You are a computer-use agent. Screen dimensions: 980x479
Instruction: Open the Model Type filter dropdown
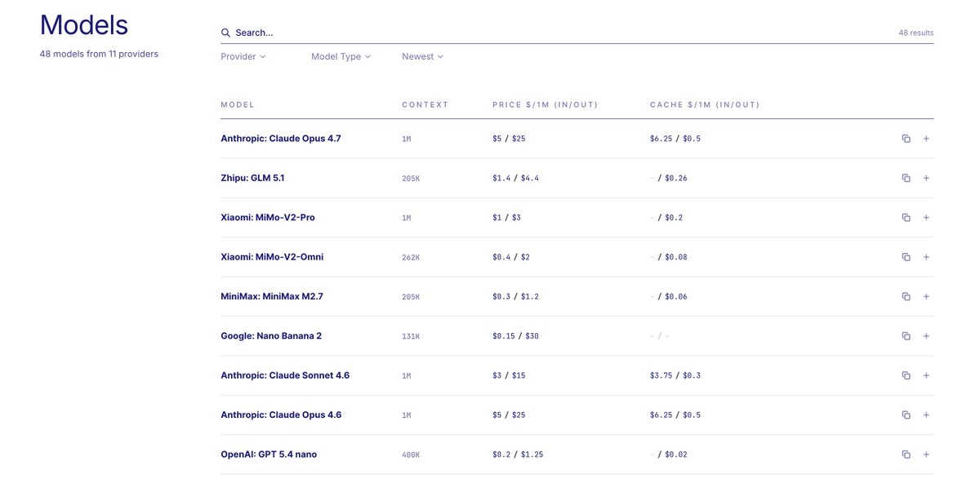[x=341, y=56]
